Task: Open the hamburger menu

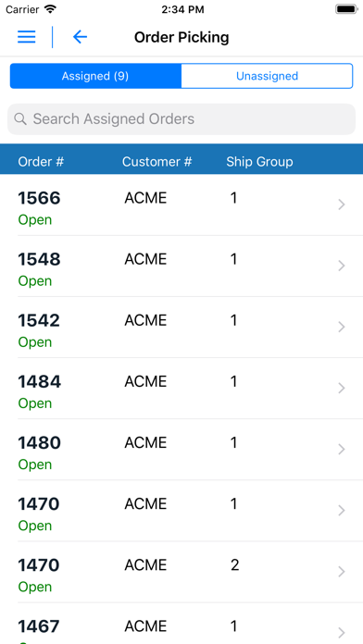Action: click(x=27, y=37)
